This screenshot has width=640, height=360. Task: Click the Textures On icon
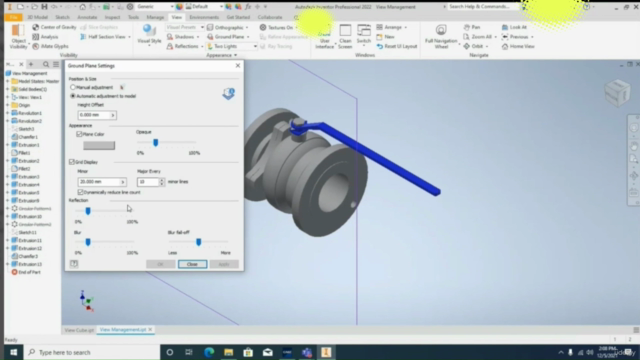click(x=263, y=27)
